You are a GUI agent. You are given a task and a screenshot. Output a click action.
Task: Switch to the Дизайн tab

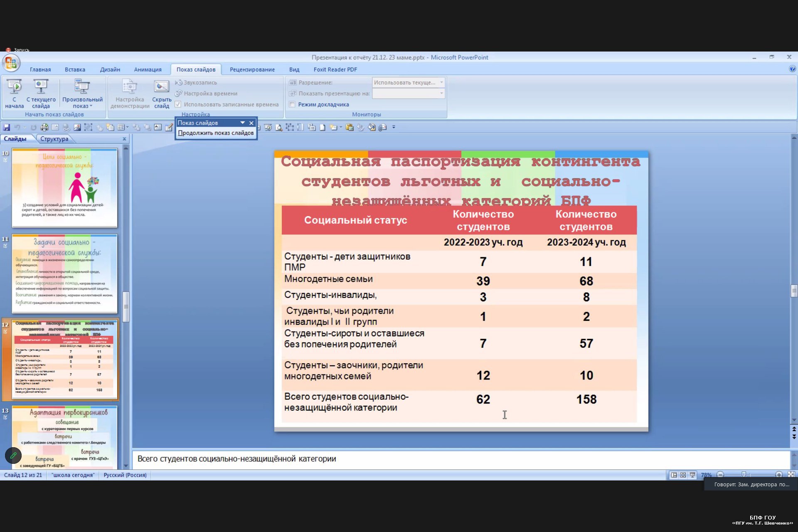click(x=110, y=69)
